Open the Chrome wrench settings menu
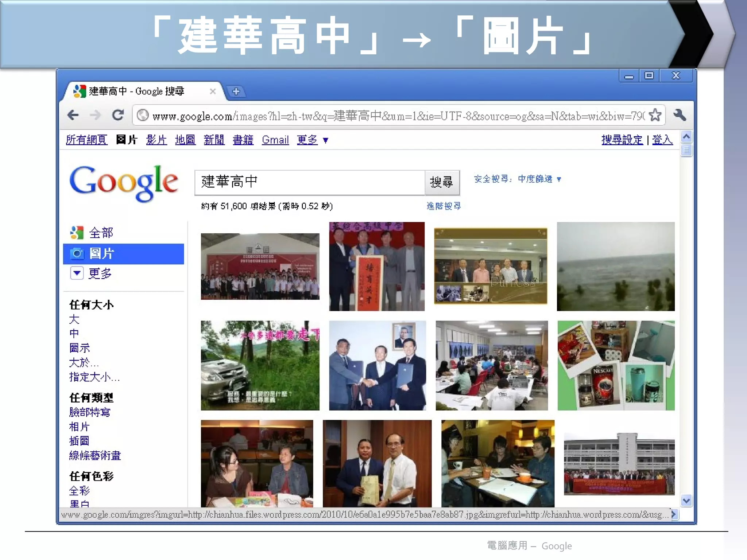The width and height of the screenshot is (747, 560). point(680,115)
